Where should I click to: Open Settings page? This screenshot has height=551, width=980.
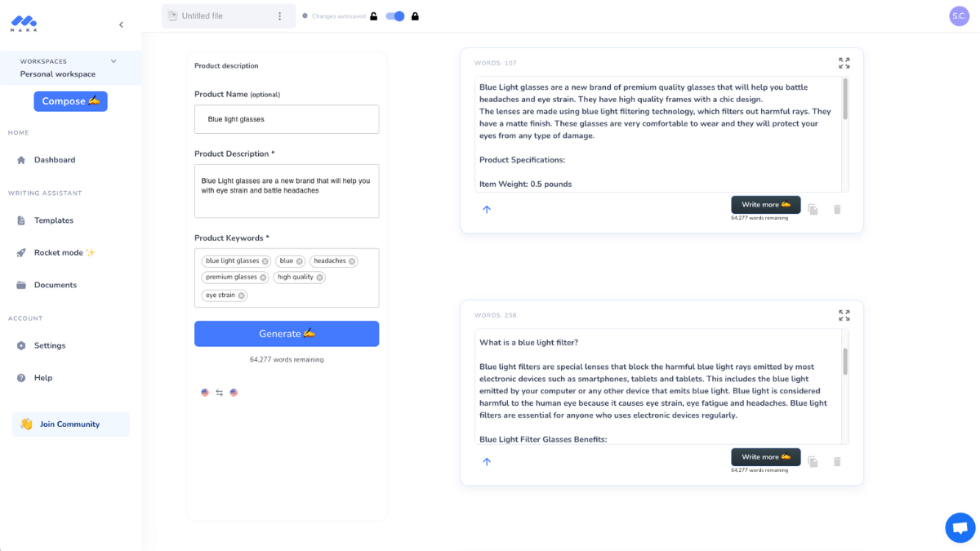(x=50, y=345)
